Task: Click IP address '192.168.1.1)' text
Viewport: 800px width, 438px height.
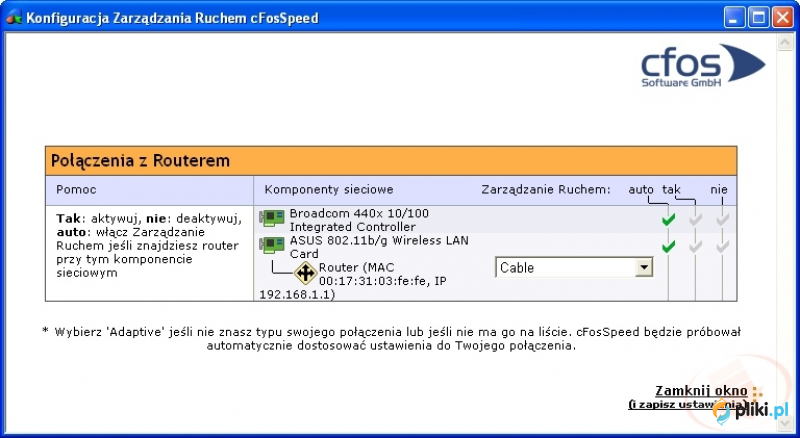Action: [297, 295]
